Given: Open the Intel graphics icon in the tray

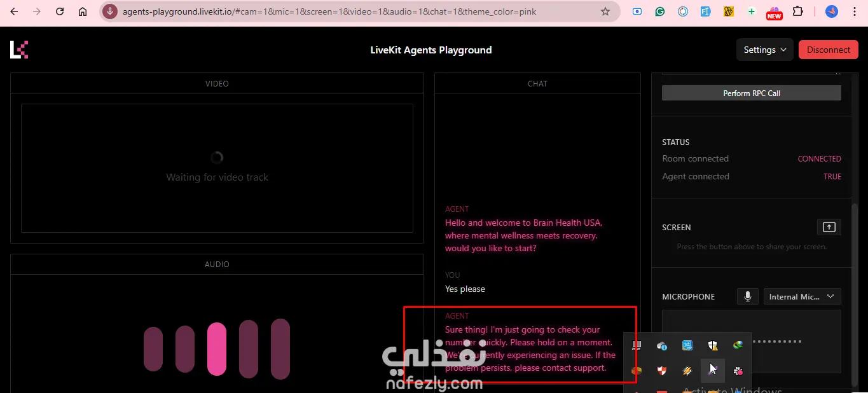Looking at the screenshot, I should click(687, 345).
